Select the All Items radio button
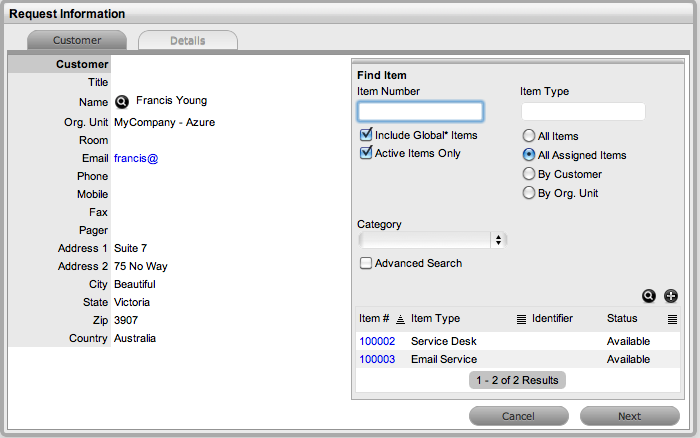 pyautogui.click(x=528, y=136)
